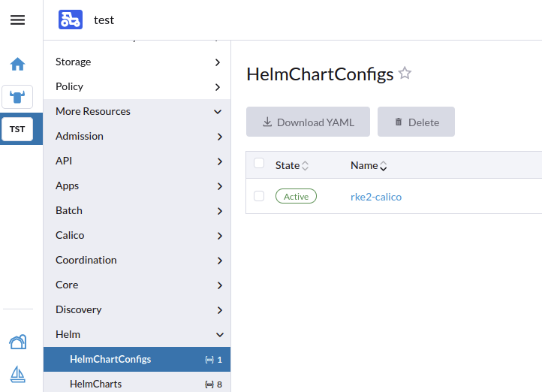542x392 pixels.
Task: Click the Active state badge
Action: [x=296, y=196]
